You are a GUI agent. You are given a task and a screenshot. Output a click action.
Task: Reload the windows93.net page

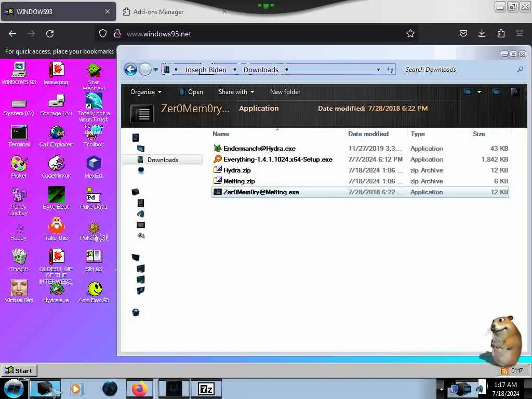pos(50,34)
